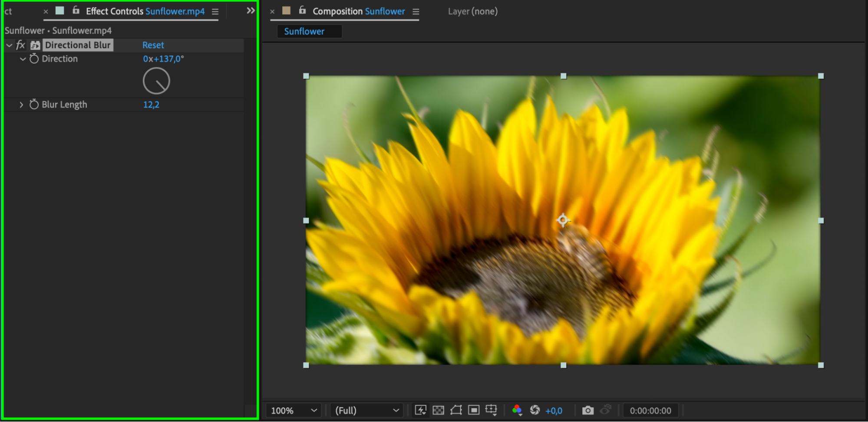This screenshot has height=422, width=868.
Task: Open the (Full) resolution dropdown
Action: tap(366, 410)
